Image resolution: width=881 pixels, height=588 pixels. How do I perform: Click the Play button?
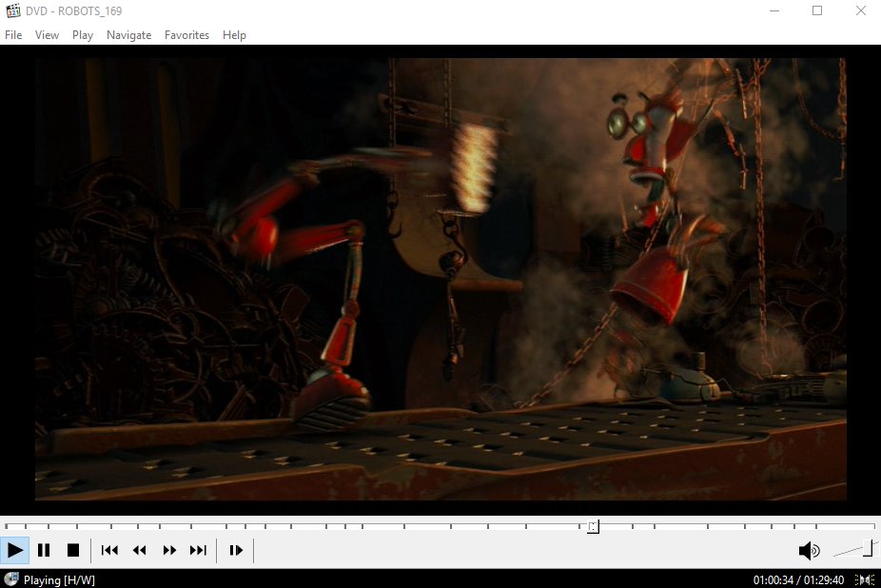tap(14, 550)
